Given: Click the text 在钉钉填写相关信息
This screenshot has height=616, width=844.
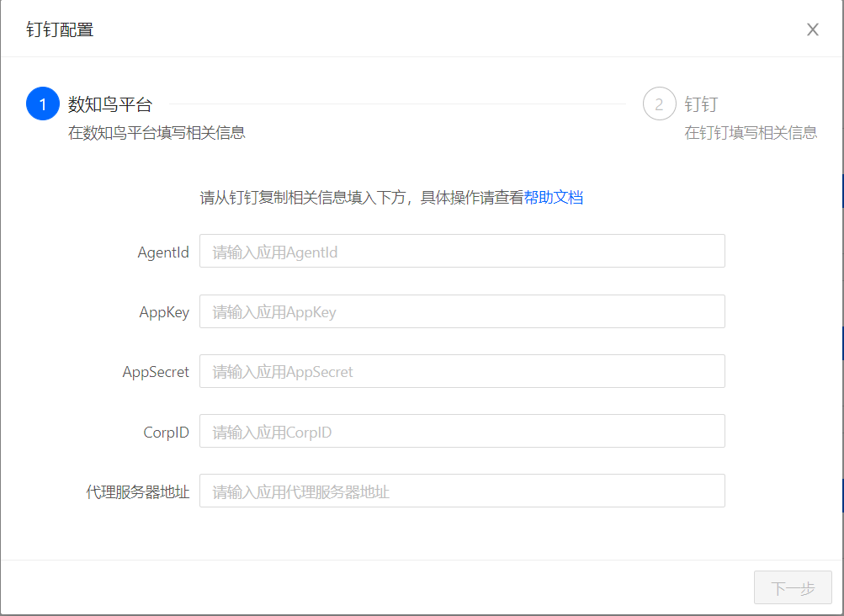Looking at the screenshot, I should coord(751,132).
